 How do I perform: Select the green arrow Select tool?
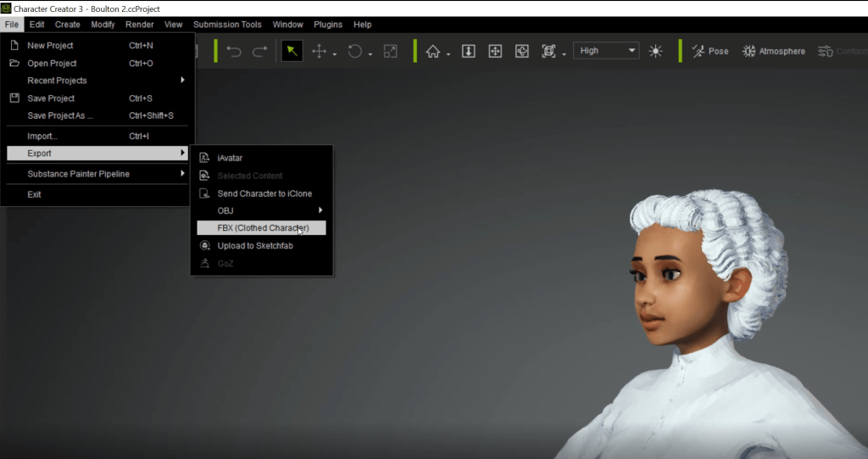pyautogui.click(x=292, y=51)
